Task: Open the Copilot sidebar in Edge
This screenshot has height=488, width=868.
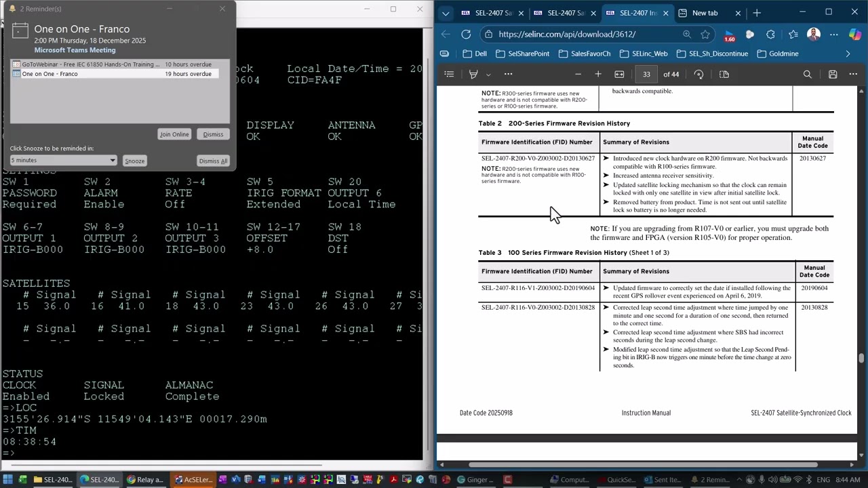Action: point(854,34)
